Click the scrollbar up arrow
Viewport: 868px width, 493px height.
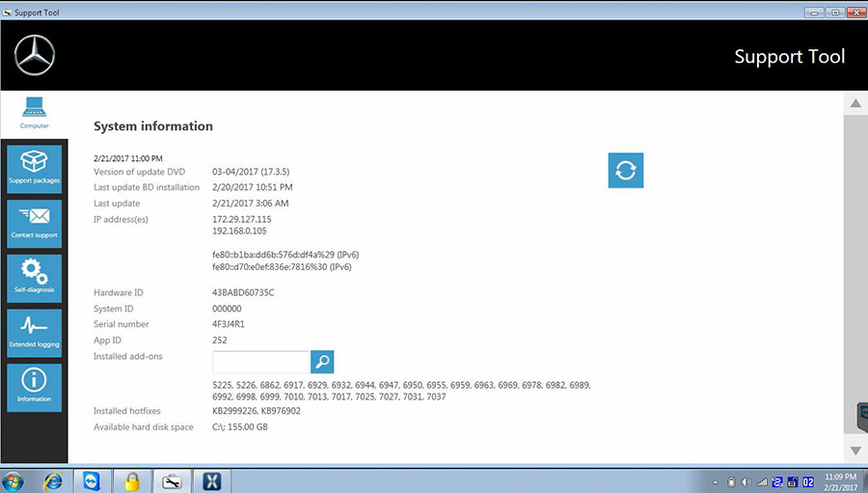pyautogui.click(x=855, y=103)
